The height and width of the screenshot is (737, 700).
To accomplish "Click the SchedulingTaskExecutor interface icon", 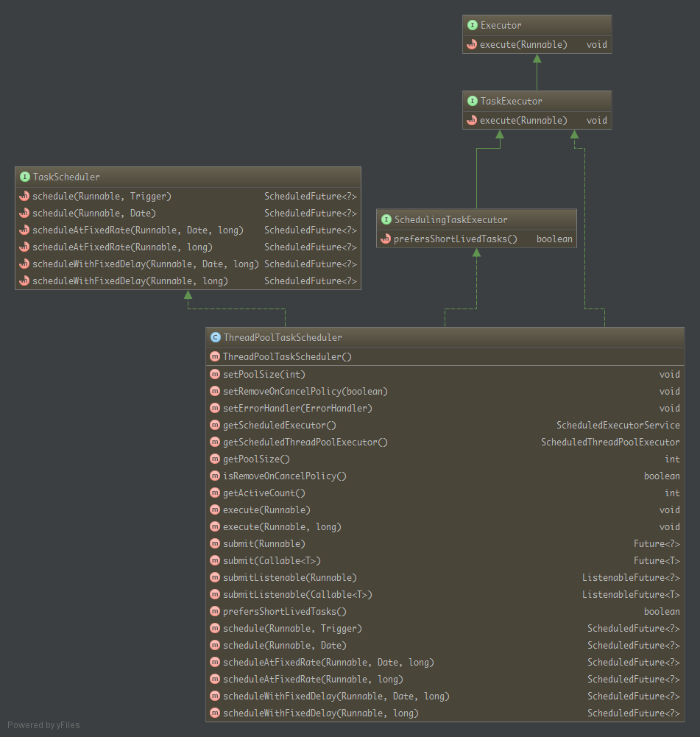I will point(386,219).
